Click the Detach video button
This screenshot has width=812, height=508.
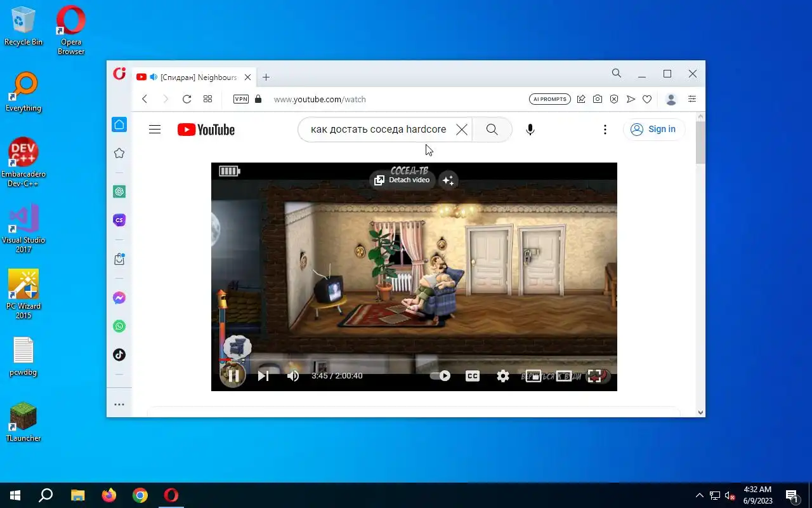point(402,180)
